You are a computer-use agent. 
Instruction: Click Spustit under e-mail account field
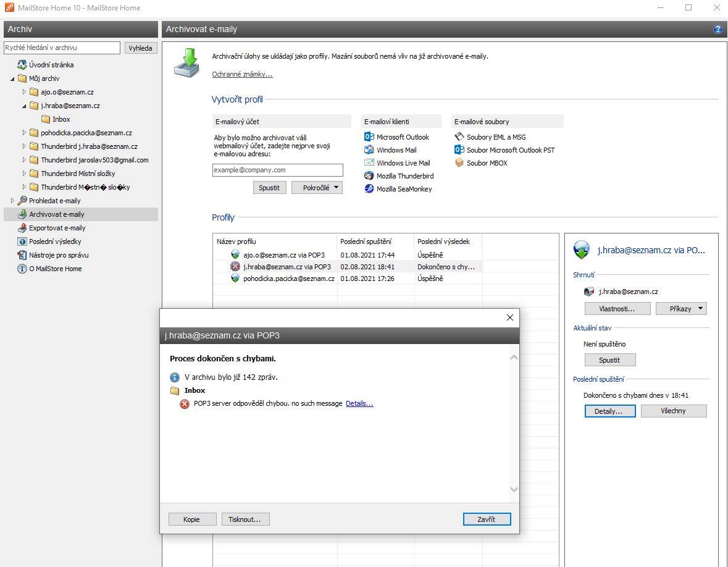click(269, 188)
